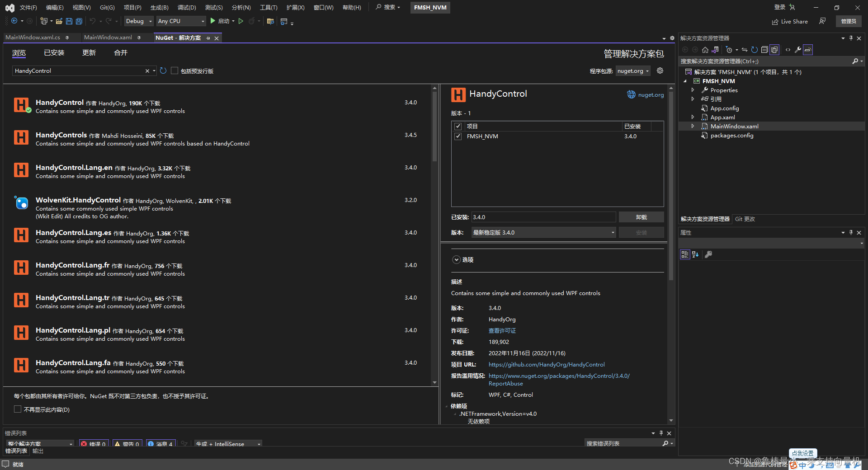Open the Debug configuration dropdown

pos(139,21)
